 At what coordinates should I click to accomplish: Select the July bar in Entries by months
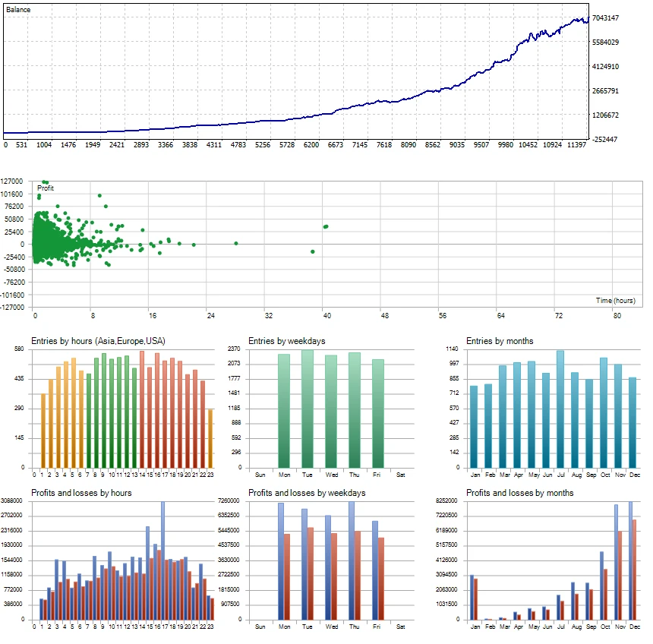pyautogui.click(x=560, y=410)
